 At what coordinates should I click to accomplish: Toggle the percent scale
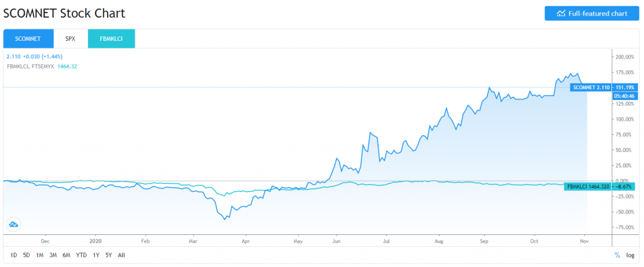click(x=617, y=255)
